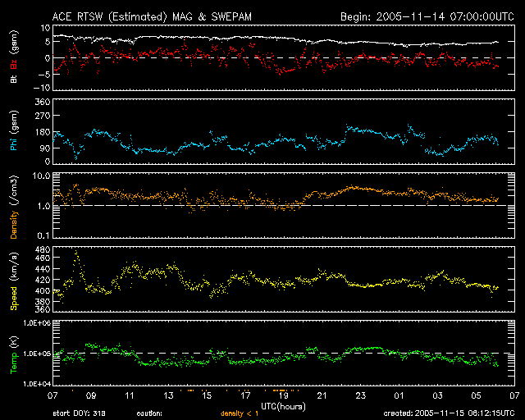The image size is (525, 420).
Task: Click the '10.0' density axis tick label
Action: tap(41, 176)
